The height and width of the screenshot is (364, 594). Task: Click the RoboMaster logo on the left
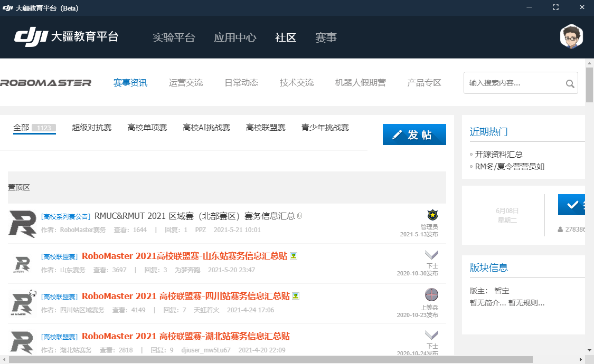46,82
